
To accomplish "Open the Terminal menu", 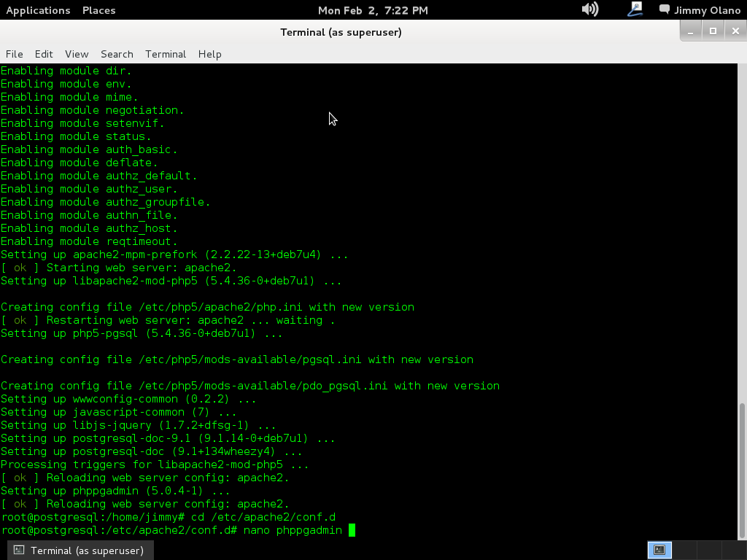I will pos(166,54).
